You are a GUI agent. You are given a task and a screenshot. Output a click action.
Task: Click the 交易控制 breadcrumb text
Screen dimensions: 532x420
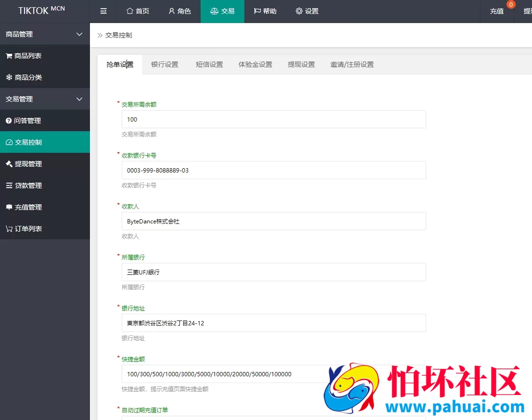(x=118, y=35)
